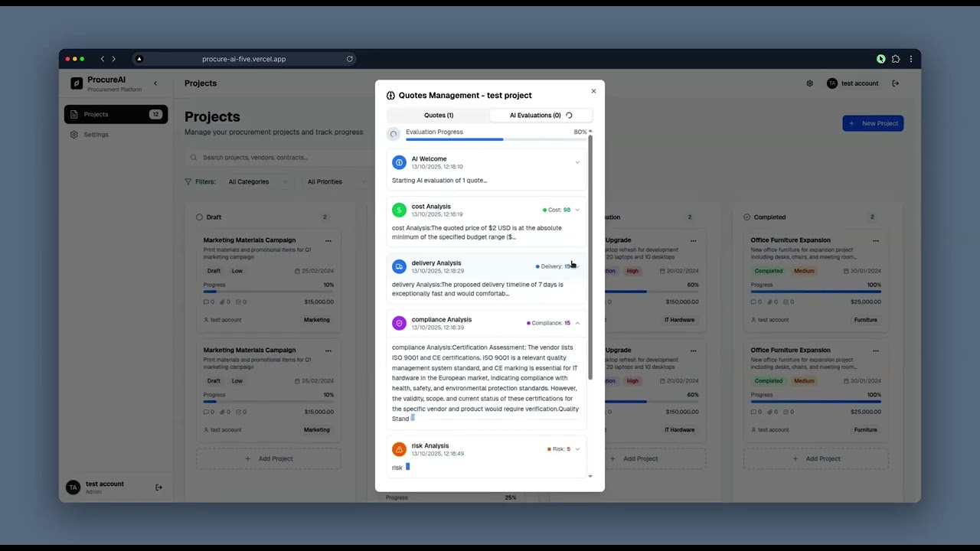The image size is (980, 551).
Task: Click the ProcureAI logo in the sidebar
Action: (77, 83)
